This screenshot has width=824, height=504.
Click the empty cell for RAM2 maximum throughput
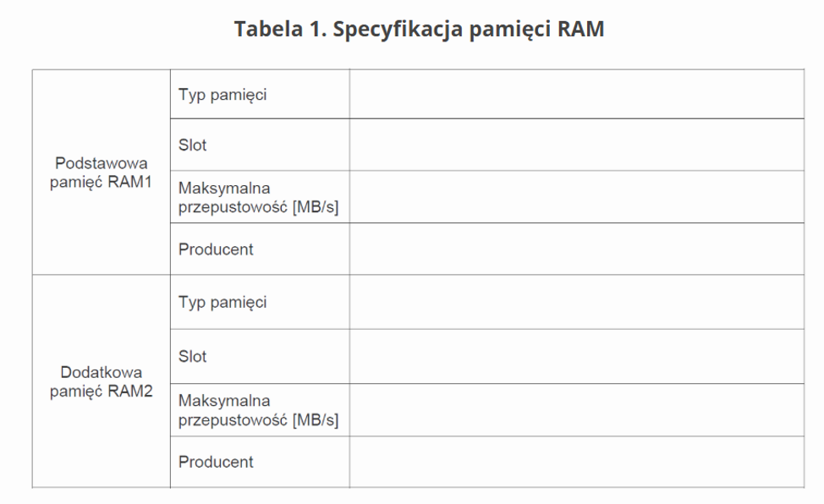(576, 409)
